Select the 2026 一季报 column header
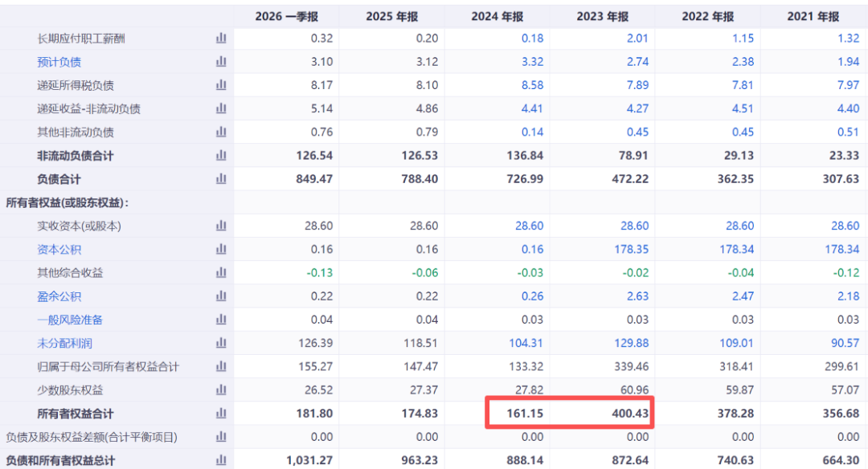Viewport: 868px width, 469px height. point(286,17)
